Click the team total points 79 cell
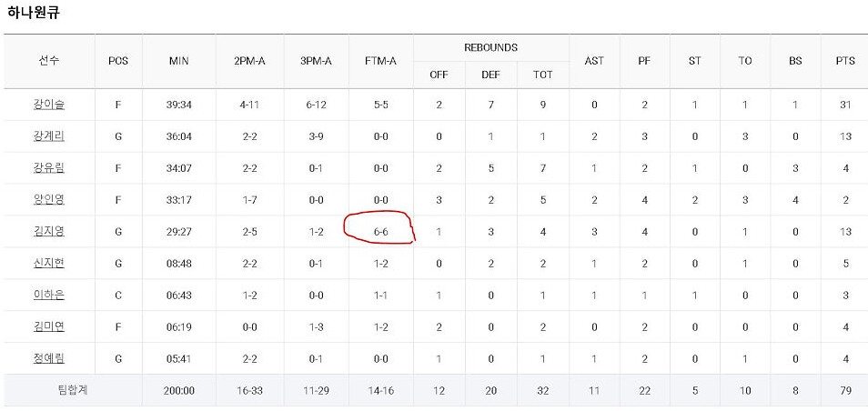Image resolution: width=868 pixels, height=411 pixels. [x=845, y=390]
